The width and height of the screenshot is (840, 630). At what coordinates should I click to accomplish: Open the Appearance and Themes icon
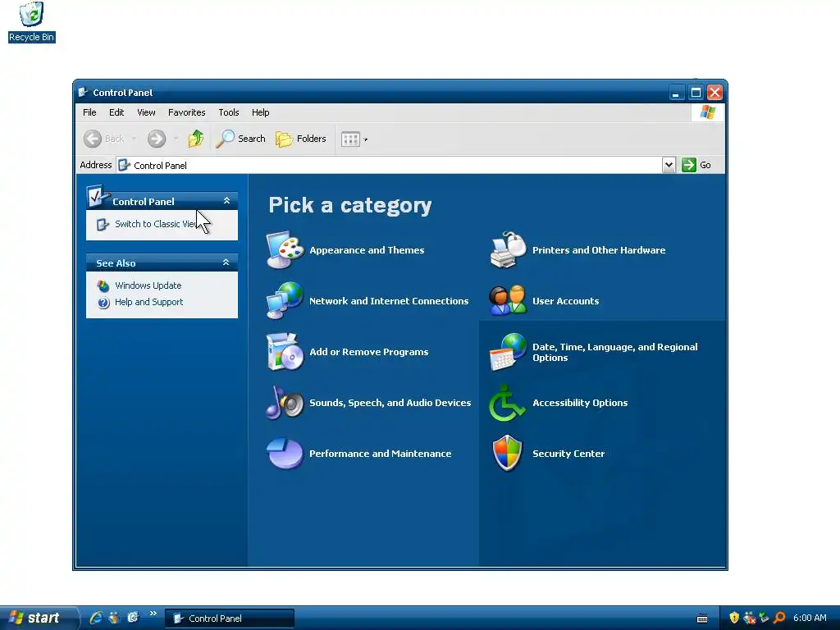click(x=285, y=249)
